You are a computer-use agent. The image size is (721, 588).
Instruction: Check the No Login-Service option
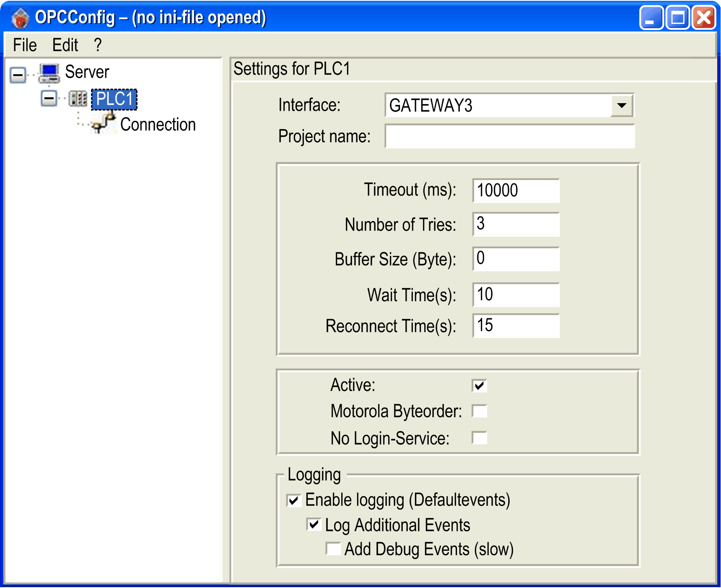tap(480, 438)
